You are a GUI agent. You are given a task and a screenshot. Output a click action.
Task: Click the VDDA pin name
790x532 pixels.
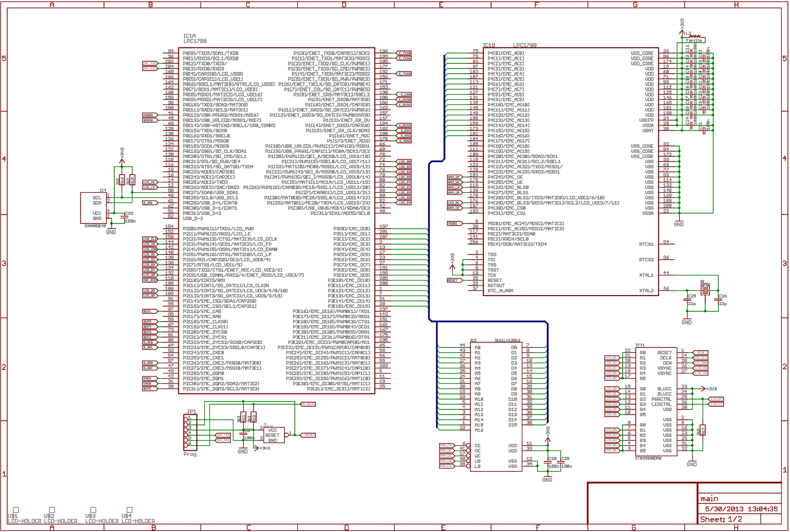point(648,125)
